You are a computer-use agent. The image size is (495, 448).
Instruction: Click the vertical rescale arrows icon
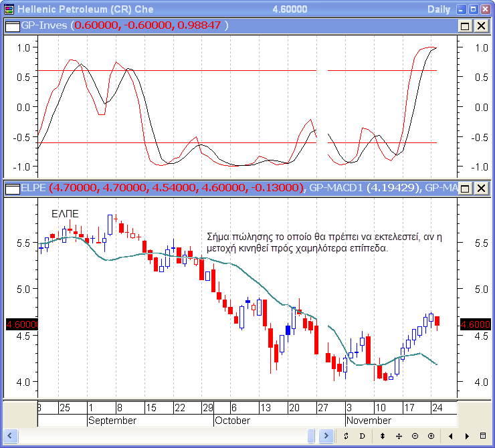(x=383, y=436)
